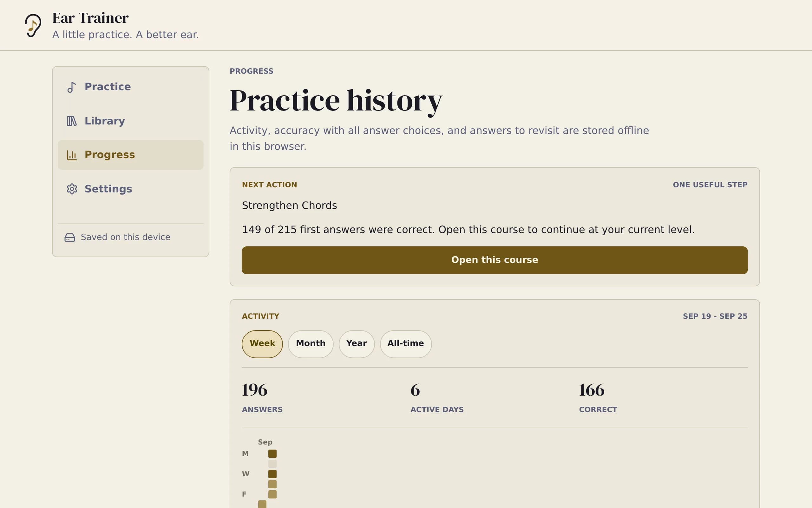This screenshot has width=812, height=508.
Task: Click the 6 active days count
Action: 415,390
